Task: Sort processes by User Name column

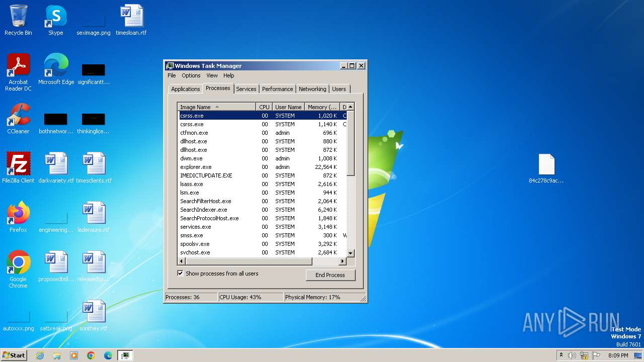Action: [288, 107]
